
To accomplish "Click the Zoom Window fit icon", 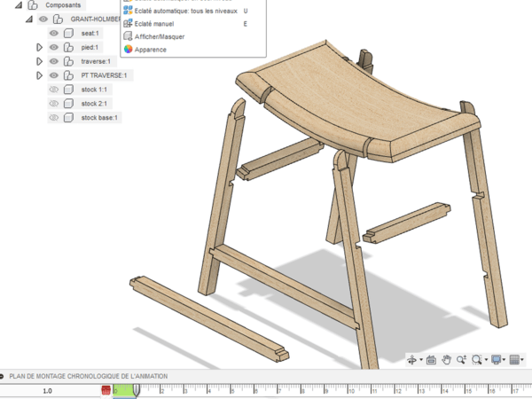I will click(479, 360).
